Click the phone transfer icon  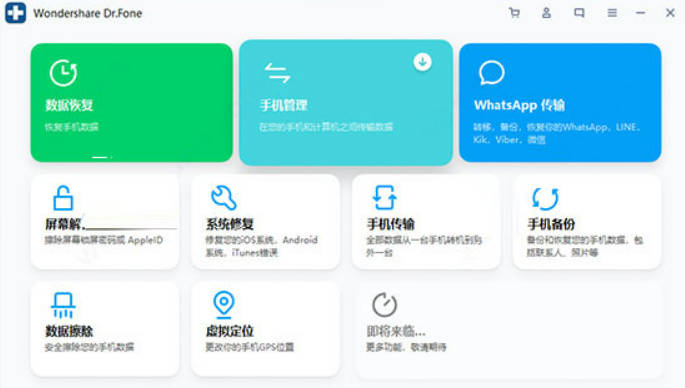[384, 197]
